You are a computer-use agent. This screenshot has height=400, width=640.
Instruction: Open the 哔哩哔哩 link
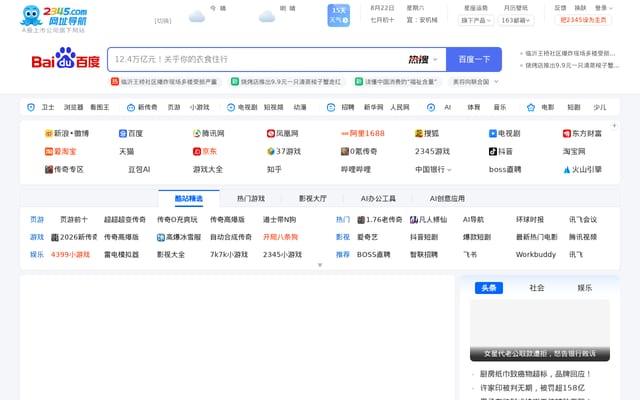click(356, 169)
